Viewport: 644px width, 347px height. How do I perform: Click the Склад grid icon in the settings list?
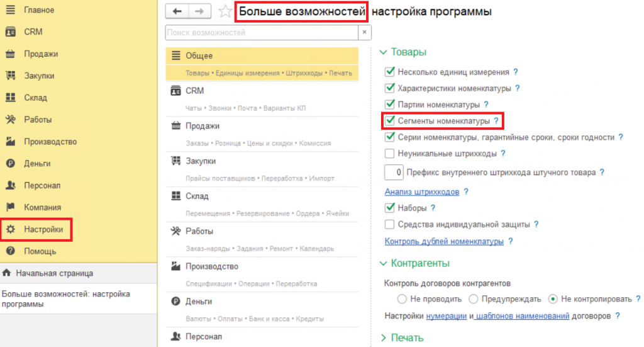[176, 196]
